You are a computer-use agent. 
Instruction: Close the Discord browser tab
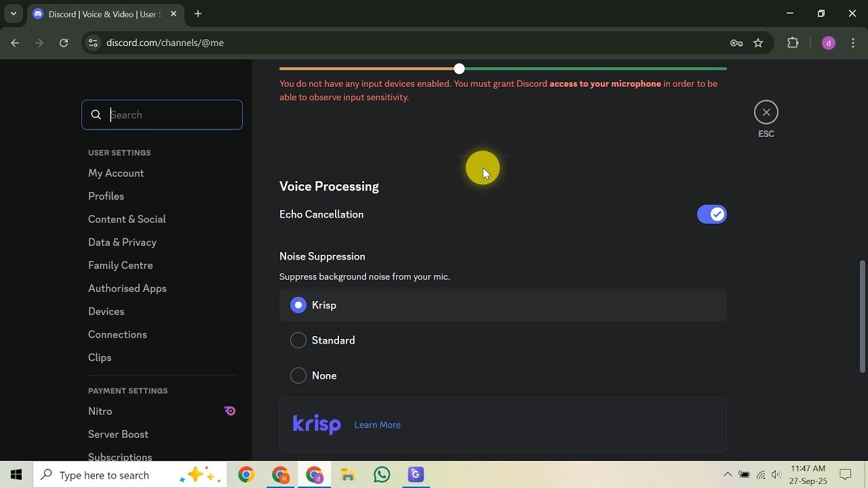[x=173, y=14]
